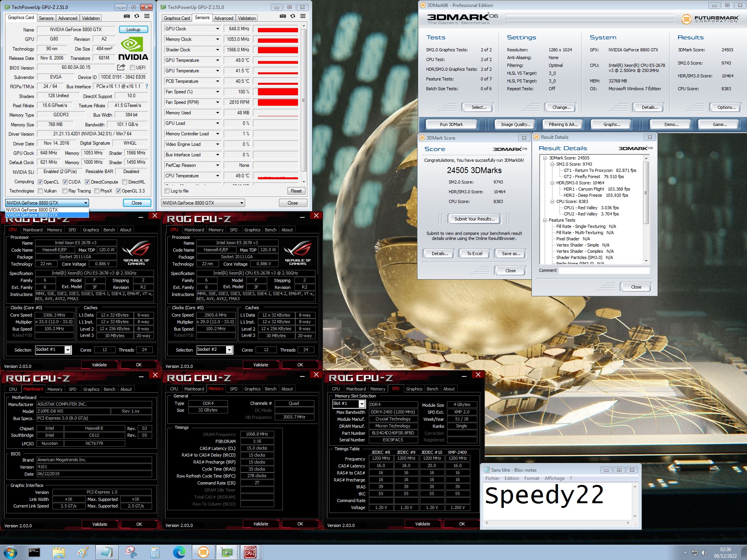Image resolution: width=747 pixels, height=560 pixels.
Task: Open the Windows Start menu
Action: pos(11,552)
